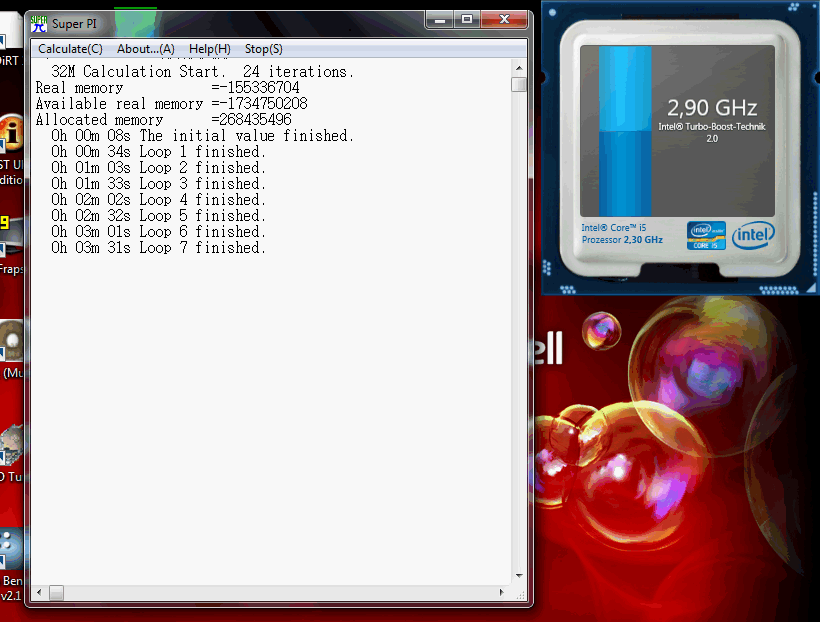Click the info 'i' desktop icon
Screen dimensions: 820x622
(11, 133)
